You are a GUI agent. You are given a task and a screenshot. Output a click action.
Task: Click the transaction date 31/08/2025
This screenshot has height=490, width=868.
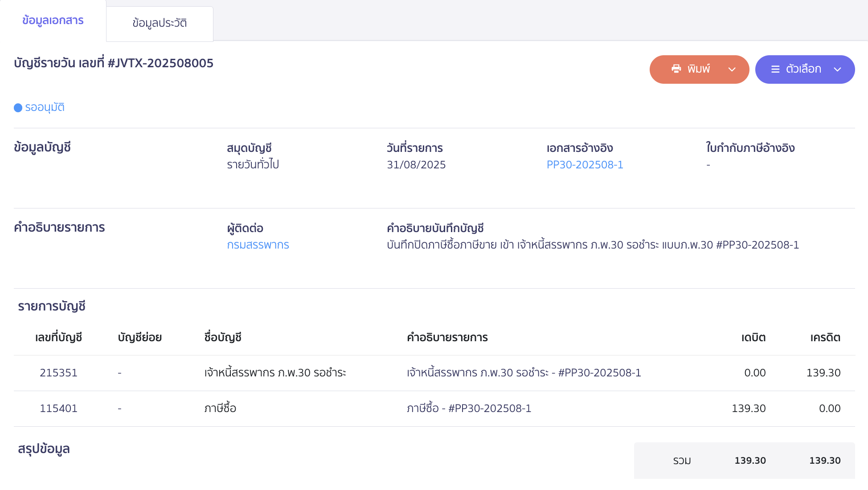click(x=416, y=164)
